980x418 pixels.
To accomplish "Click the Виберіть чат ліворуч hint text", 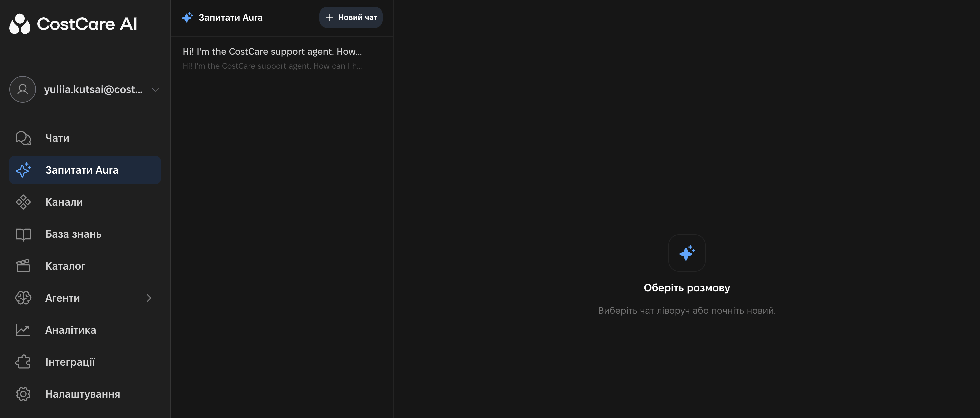I will 687,311.
